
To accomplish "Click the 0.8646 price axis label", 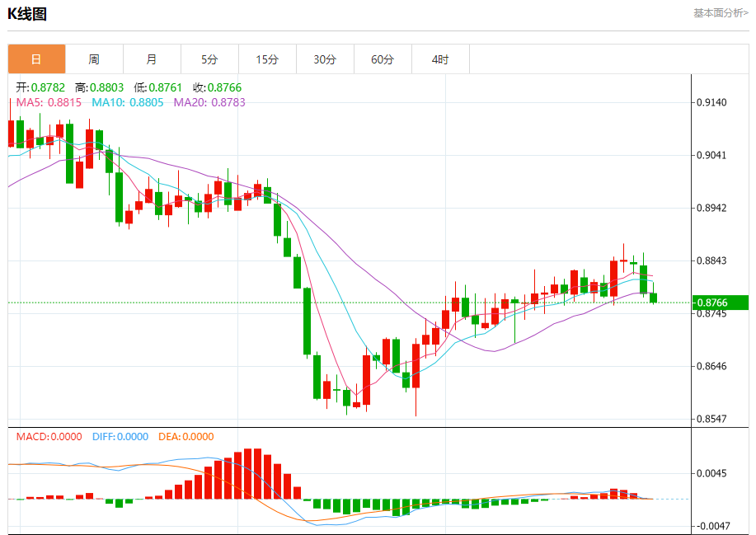I will click(711, 366).
